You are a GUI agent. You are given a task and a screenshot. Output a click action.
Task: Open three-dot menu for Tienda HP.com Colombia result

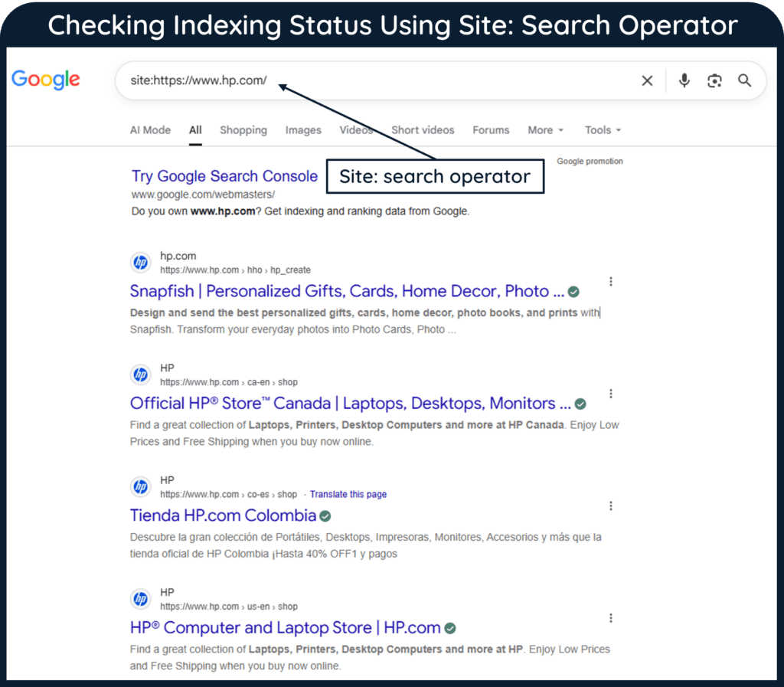(610, 505)
